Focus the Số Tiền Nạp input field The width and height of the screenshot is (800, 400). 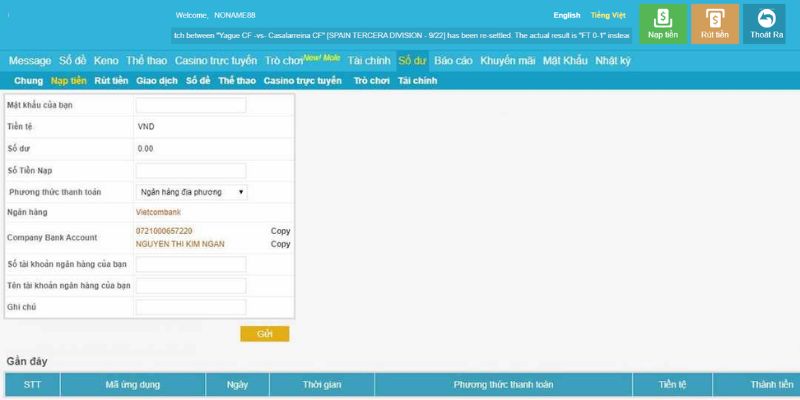pyautogui.click(x=190, y=171)
